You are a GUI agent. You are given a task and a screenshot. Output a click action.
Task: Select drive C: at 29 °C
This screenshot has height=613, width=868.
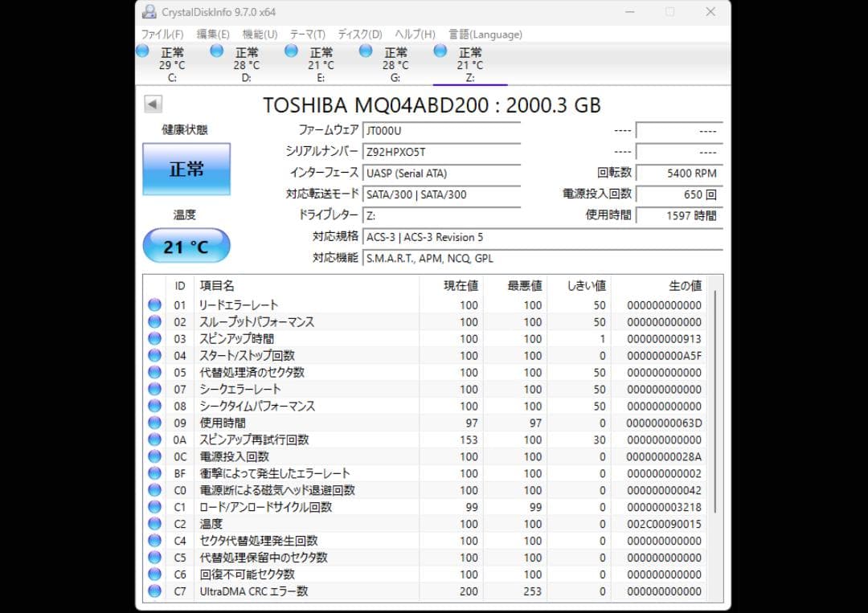coord(172,65)
